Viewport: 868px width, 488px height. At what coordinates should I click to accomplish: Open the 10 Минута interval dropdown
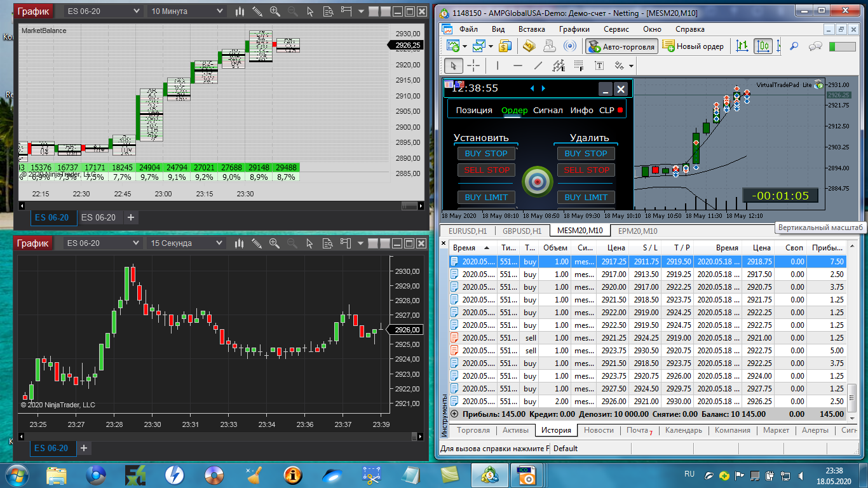[187, 11]
